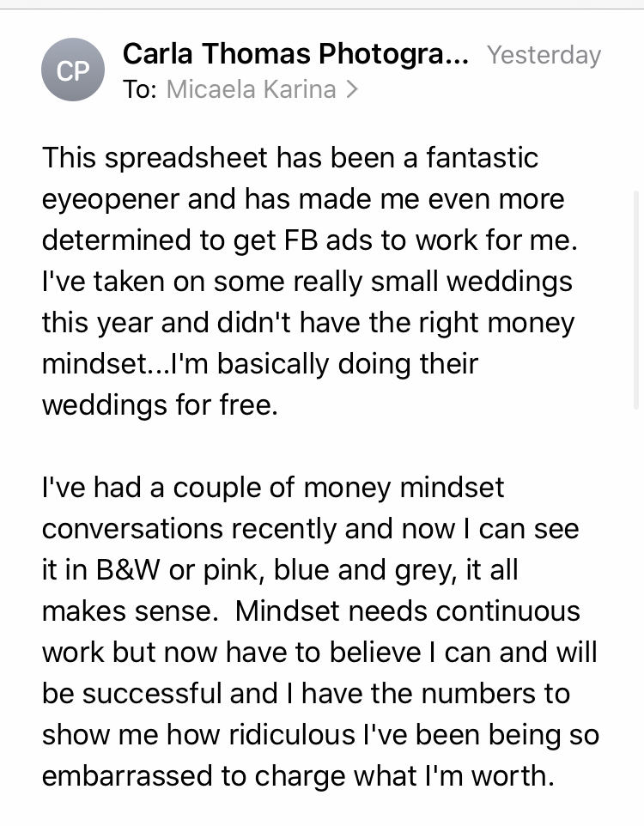Click the phrase weddings for free

tap(160, 405)
